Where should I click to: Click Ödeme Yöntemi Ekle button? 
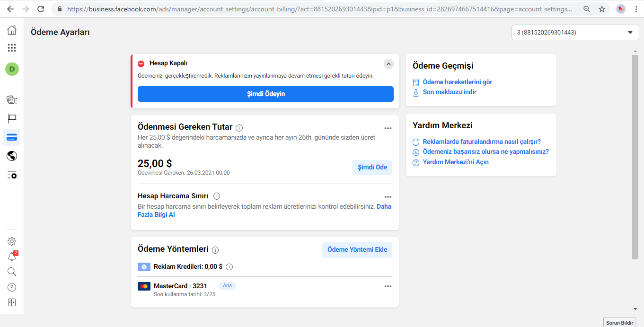click(357, 250)
